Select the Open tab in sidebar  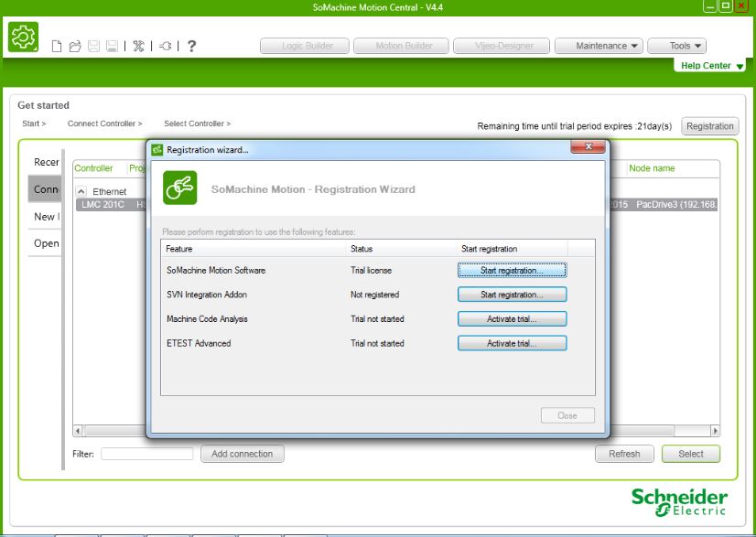[x=46, y=243]
